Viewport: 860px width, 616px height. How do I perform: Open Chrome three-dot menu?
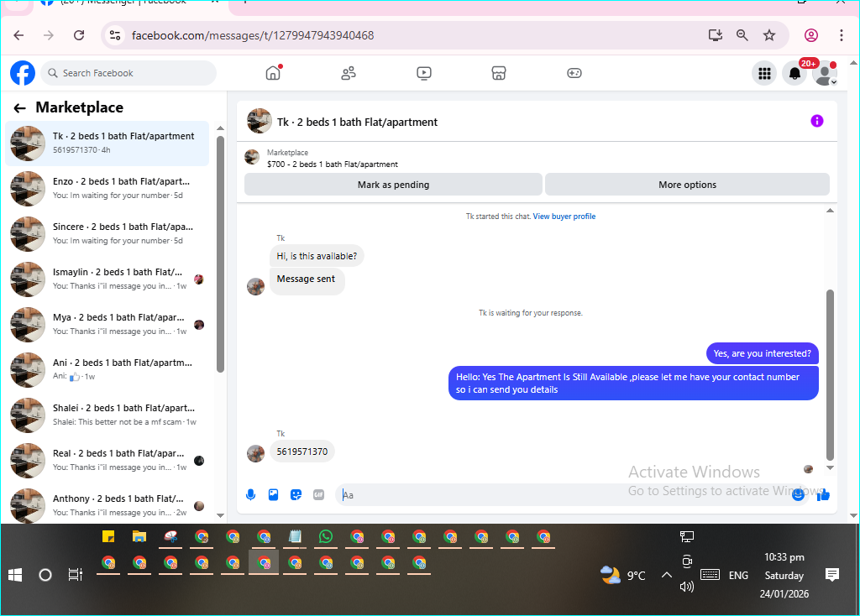click(842, 35)
